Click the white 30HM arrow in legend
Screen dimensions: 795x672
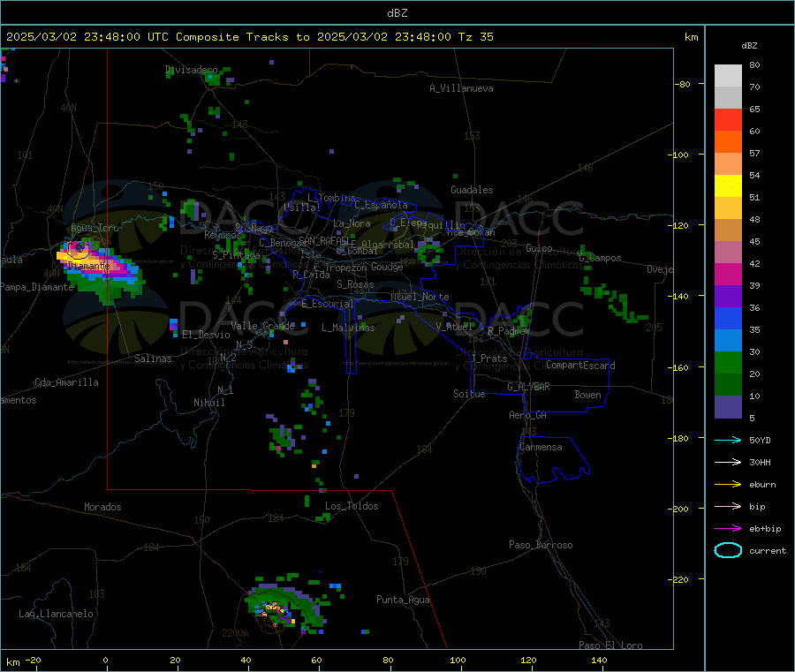pos(728,462)
